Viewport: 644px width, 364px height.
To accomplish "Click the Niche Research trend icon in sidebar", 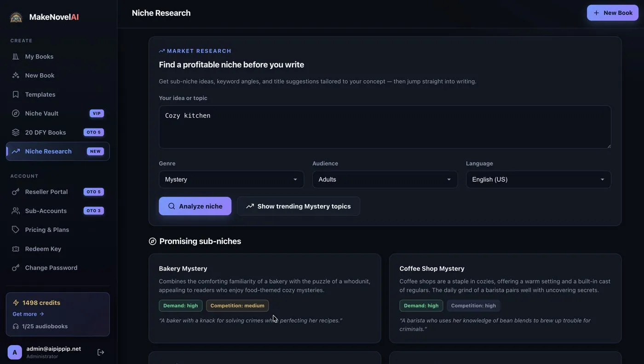I will (16, 151).
